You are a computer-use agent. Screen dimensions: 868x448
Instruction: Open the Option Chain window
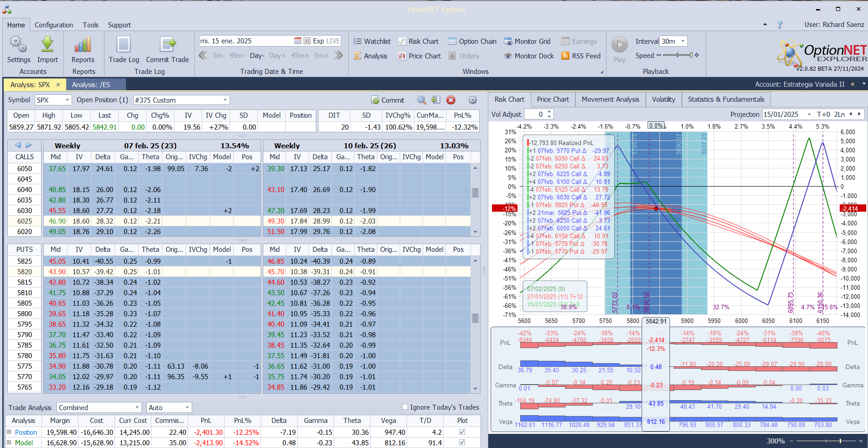tap(472, 42)
